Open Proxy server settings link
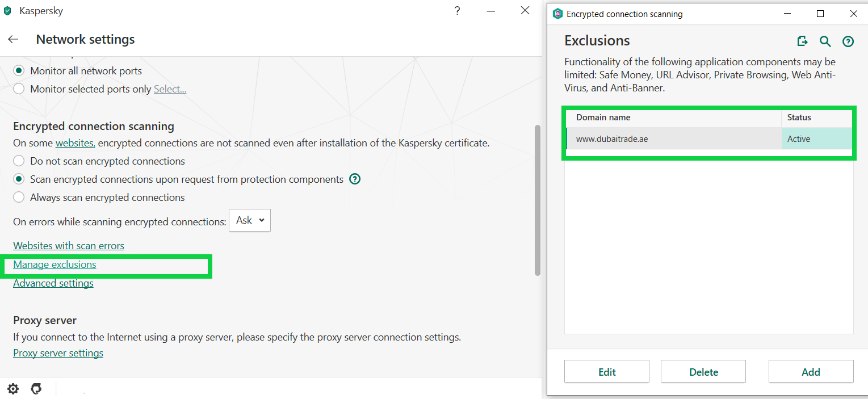 click(x=58, y=353)
